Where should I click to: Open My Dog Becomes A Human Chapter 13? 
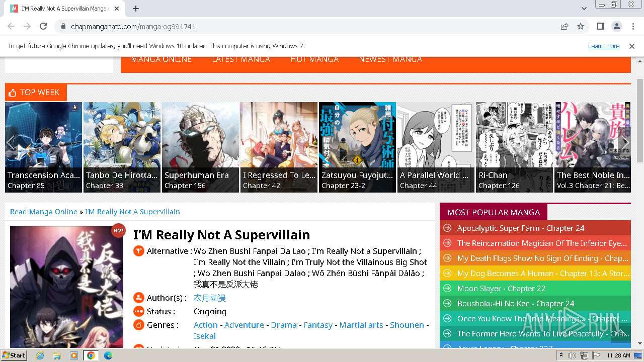point(542,274)
